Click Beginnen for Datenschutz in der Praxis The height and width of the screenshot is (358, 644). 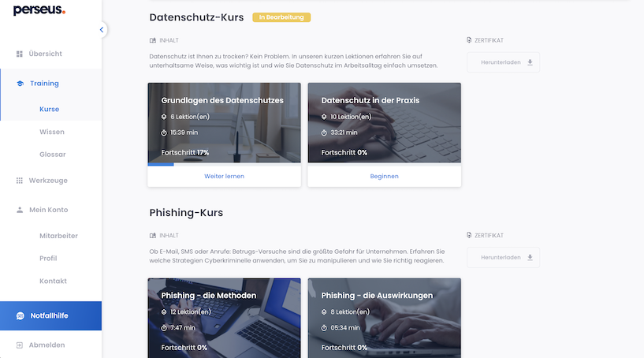click(384, 177)
